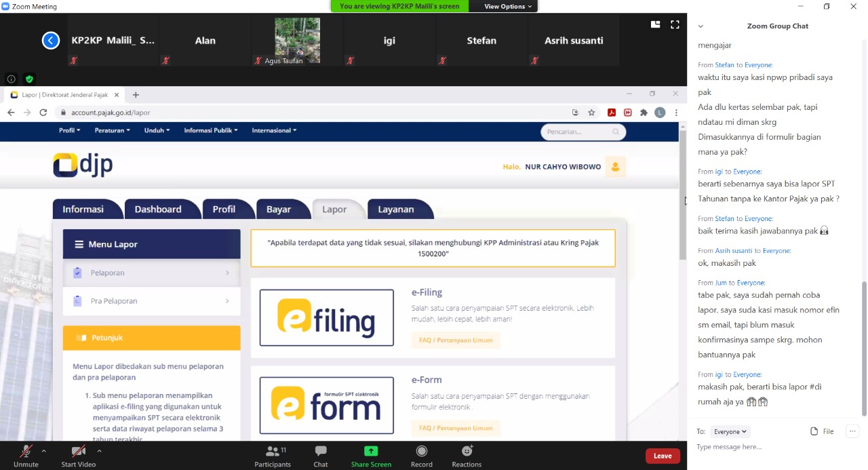Click the green encryption shield icon

coord(29,79)
